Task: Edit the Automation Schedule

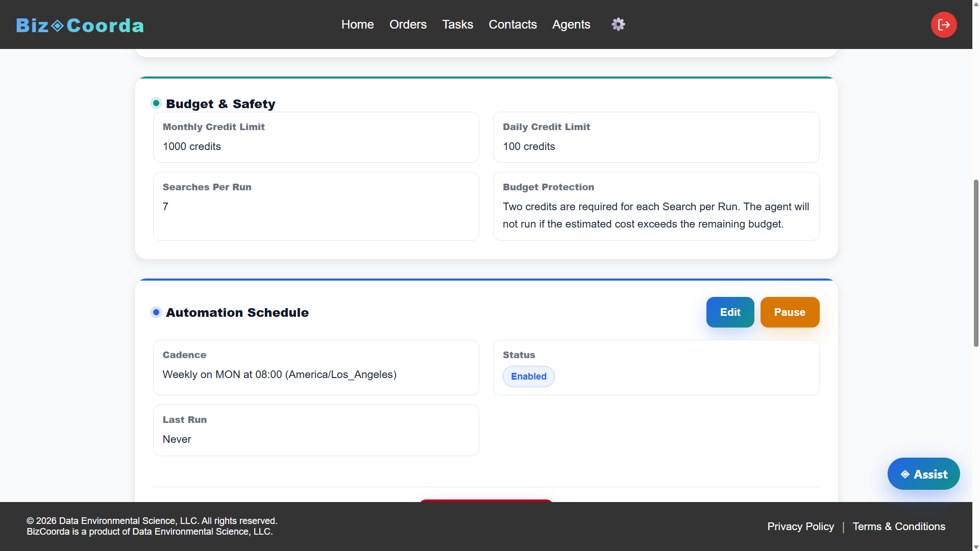Action: [730, 312]
